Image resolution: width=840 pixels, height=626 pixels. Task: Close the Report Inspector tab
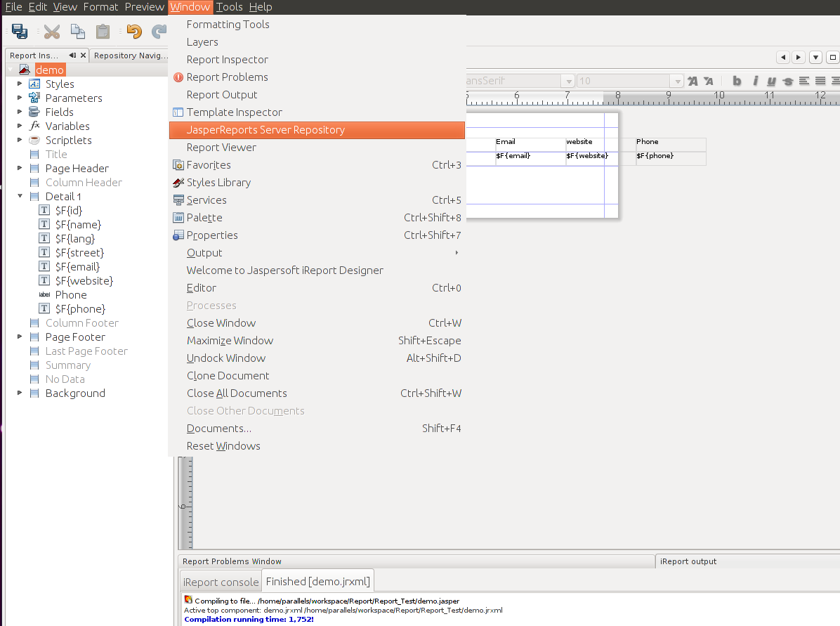[x=83, y=56]
